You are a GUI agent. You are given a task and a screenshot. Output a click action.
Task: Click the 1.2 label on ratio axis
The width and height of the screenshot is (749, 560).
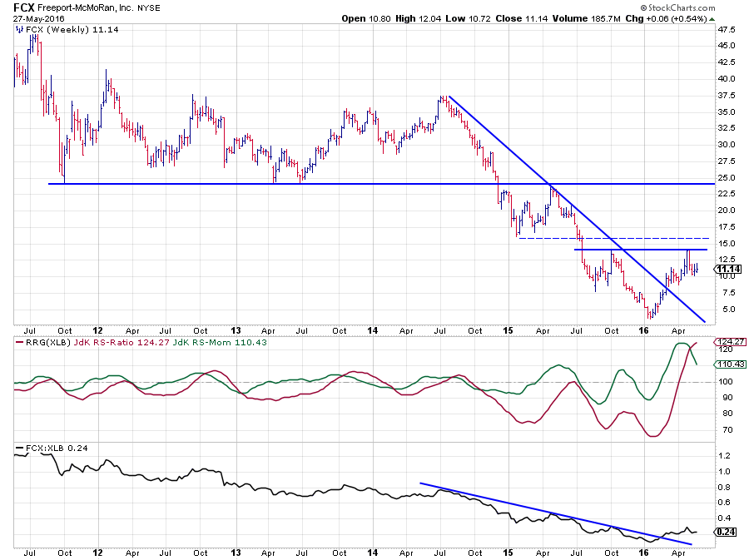725,455
